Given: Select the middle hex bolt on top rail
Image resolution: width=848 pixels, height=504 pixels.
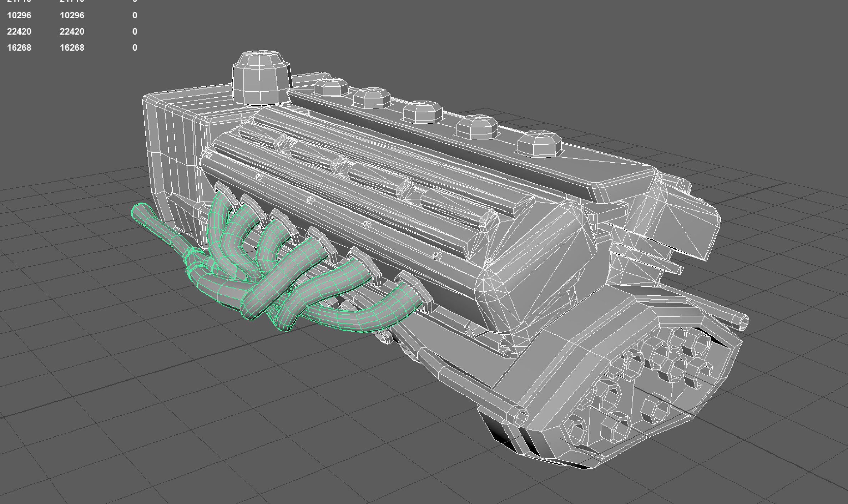Looking at the screenshot, I should [422, 112].
